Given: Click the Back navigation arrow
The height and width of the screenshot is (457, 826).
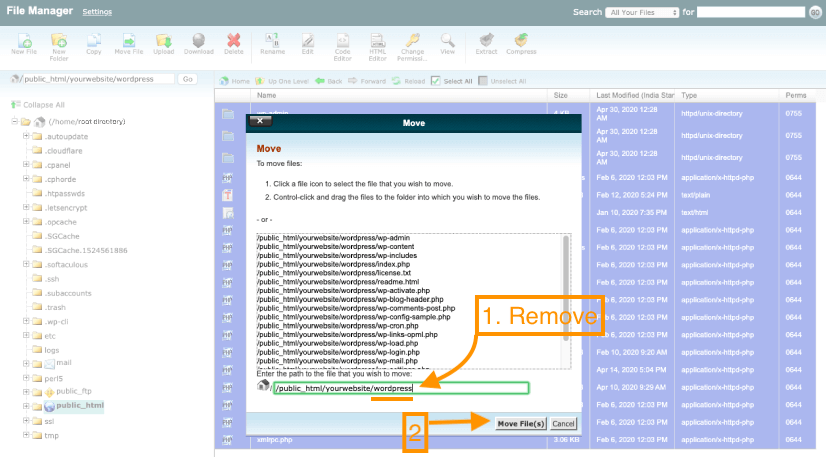Looking at the screenshot, I should click(329, 81).
